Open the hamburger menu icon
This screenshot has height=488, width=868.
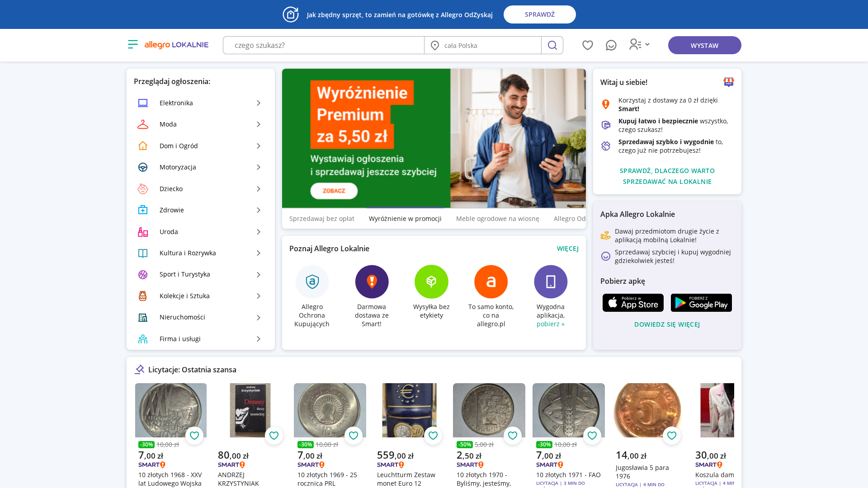coord(133,44)
